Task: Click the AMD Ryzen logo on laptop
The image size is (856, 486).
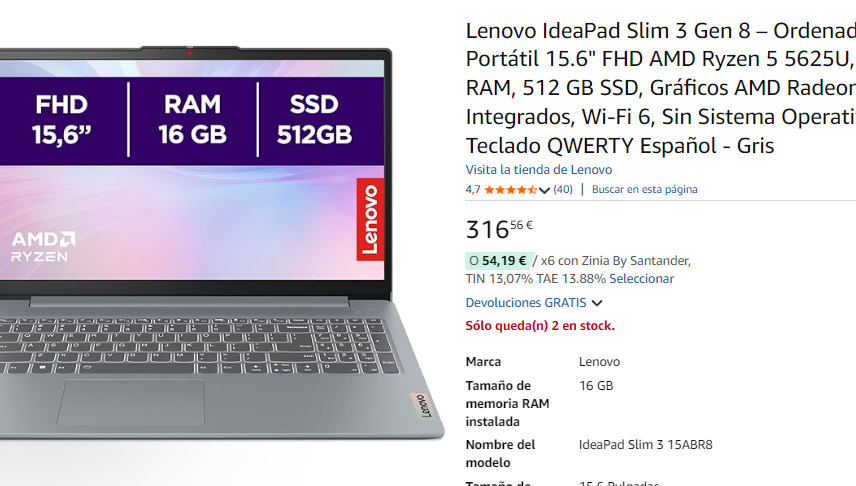Action: pyautogui.click(x=43, y=246)
